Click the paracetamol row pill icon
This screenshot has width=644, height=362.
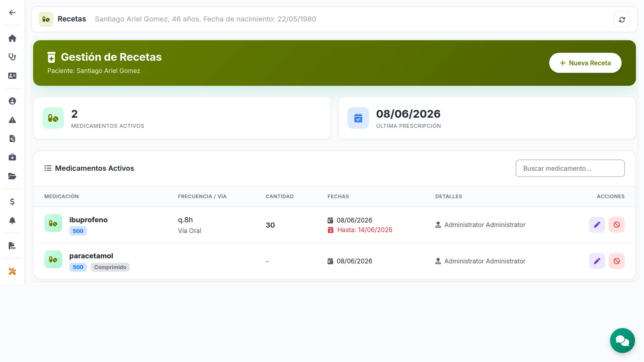[x=53, y=259]
